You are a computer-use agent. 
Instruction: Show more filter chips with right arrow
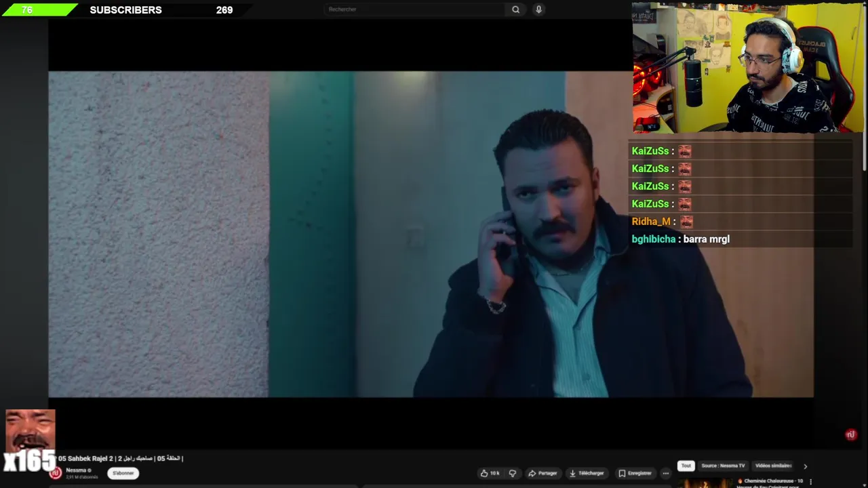(805, 466)
